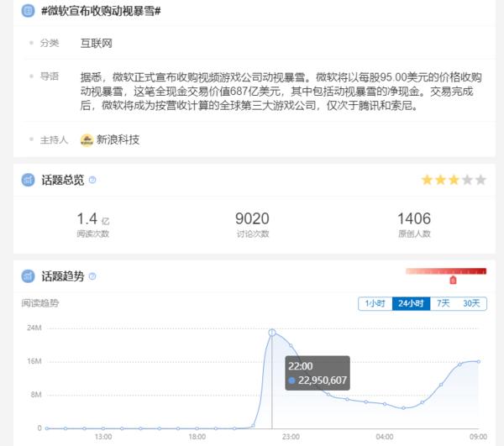Click the 讨论次数 label

pyautogui.click(x=253, y=234)
